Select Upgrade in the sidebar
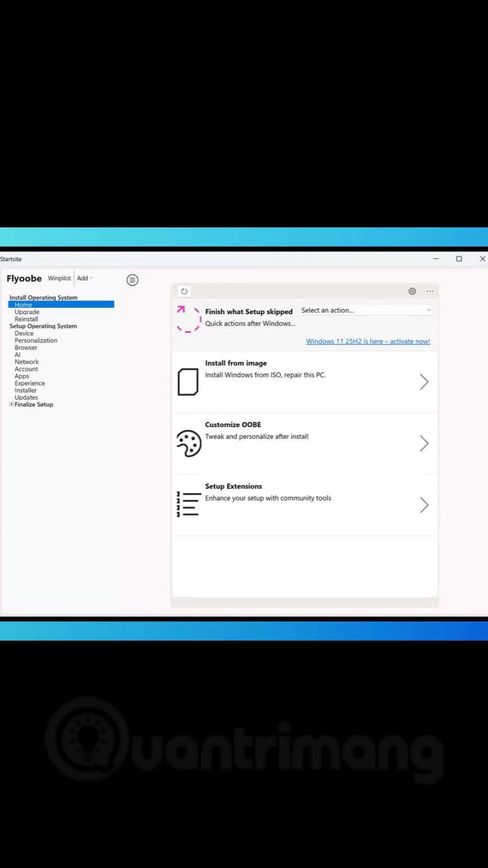The width and height of the screenshot is (488, 868). 27,312
